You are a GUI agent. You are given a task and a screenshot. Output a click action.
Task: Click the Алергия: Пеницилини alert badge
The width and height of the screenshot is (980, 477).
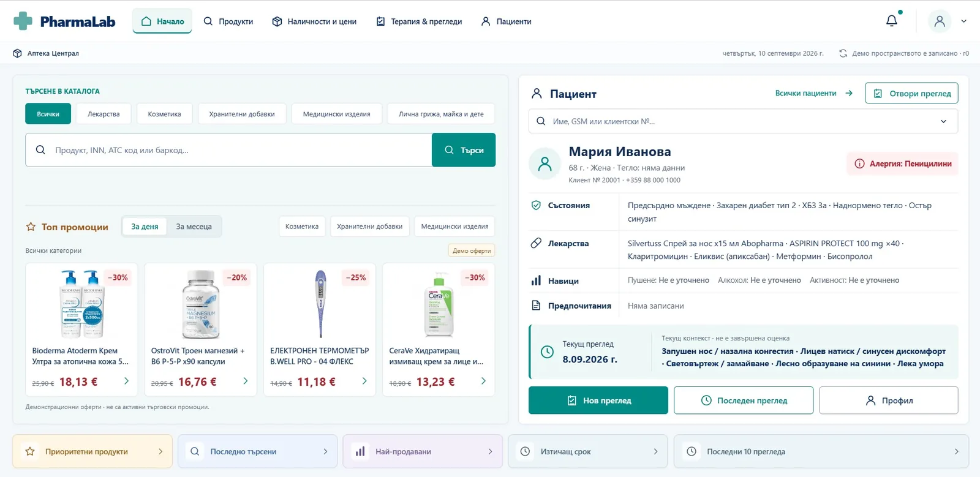coord(903,163)
